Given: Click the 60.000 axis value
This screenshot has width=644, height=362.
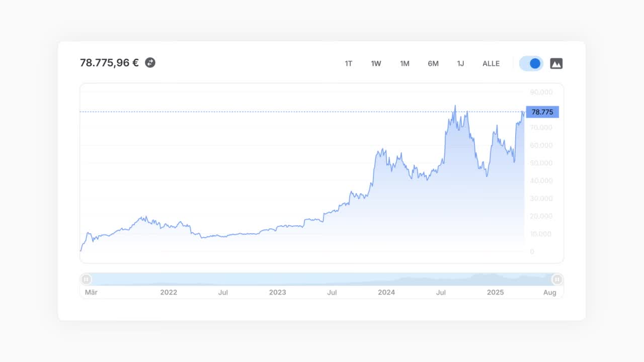Looking at the screenshot, I should coord(541,145).
